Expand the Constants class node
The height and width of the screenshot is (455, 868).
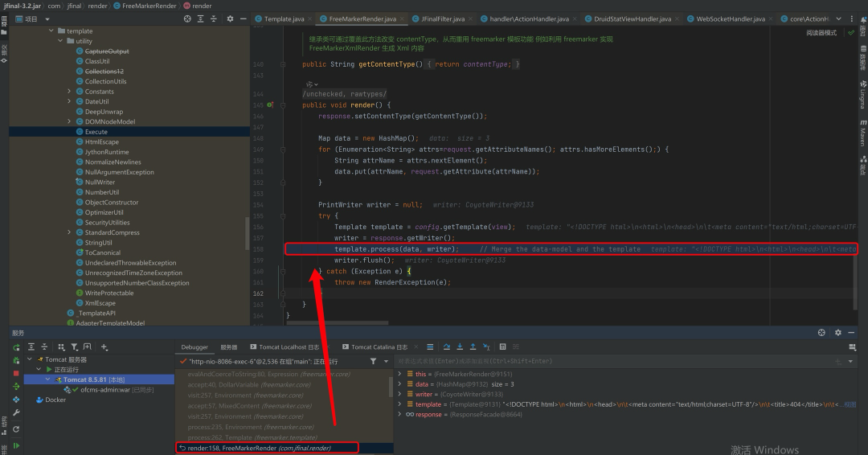click(69, 92)
